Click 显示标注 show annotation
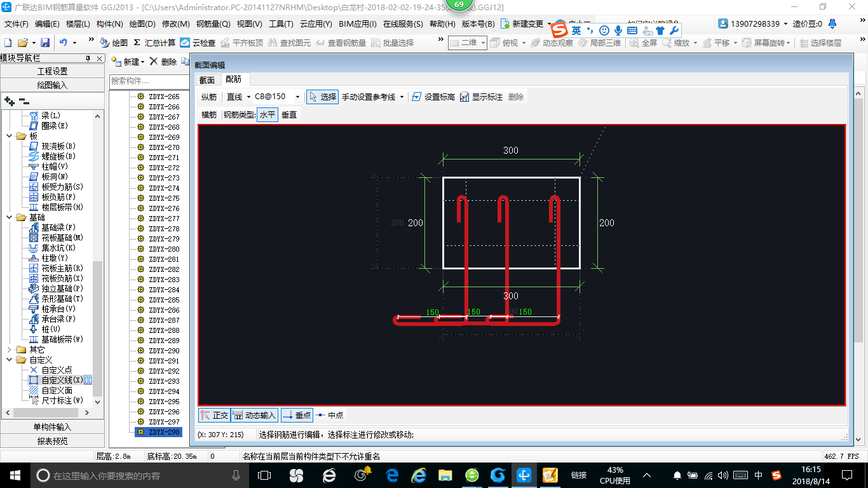Screen dimensions: 868x488 [481, 97]
